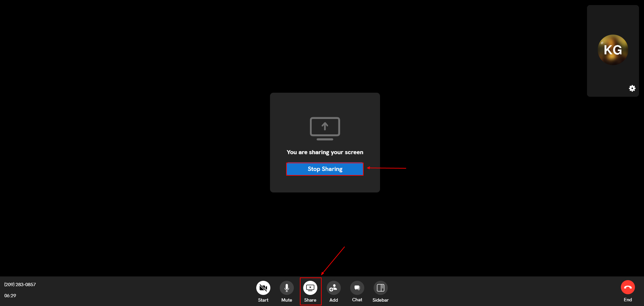
Task: Select the Chat label in the toolbar
Action: 357,300
